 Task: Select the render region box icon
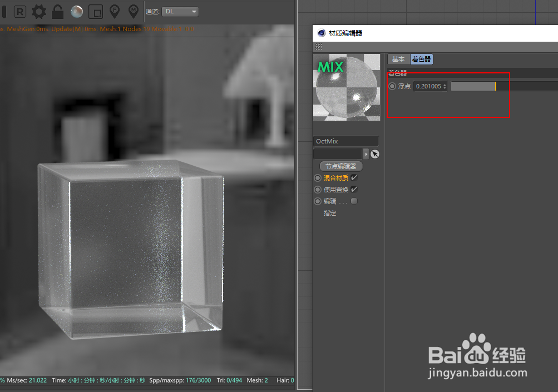point(96,12)
